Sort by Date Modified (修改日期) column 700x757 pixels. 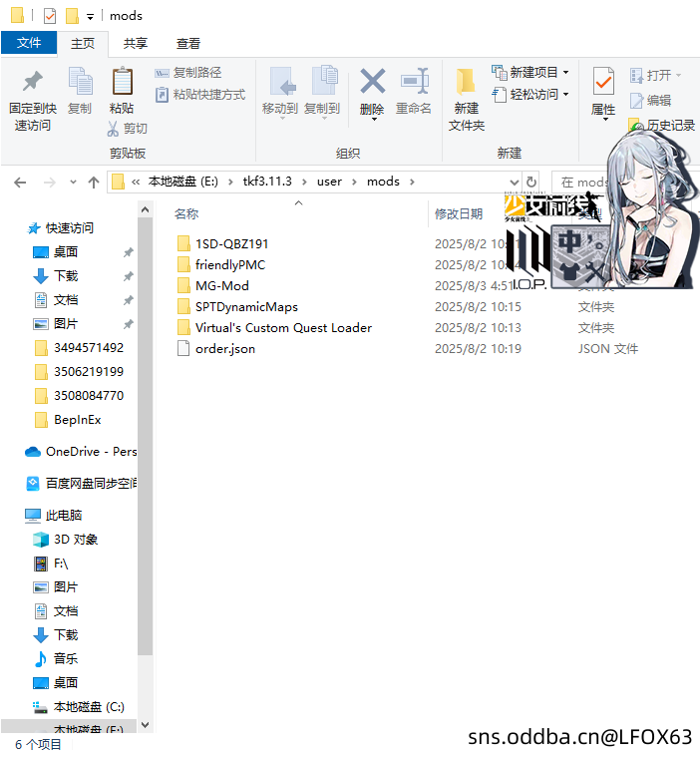coord(459,213)
